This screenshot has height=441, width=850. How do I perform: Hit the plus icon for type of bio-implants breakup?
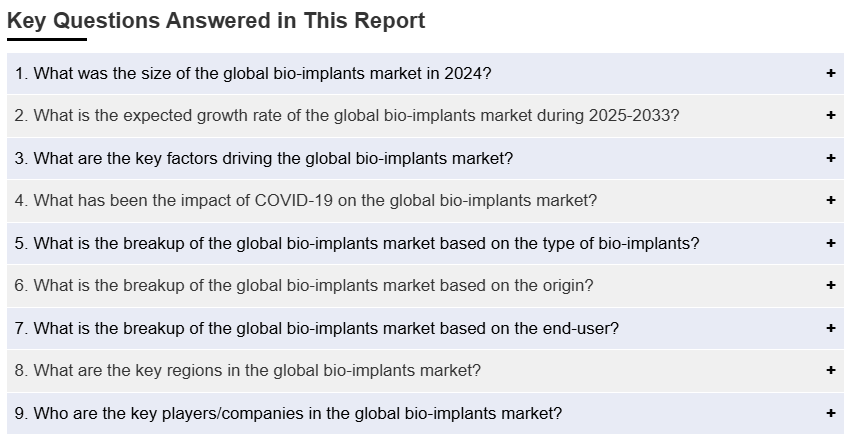(831, 243)
